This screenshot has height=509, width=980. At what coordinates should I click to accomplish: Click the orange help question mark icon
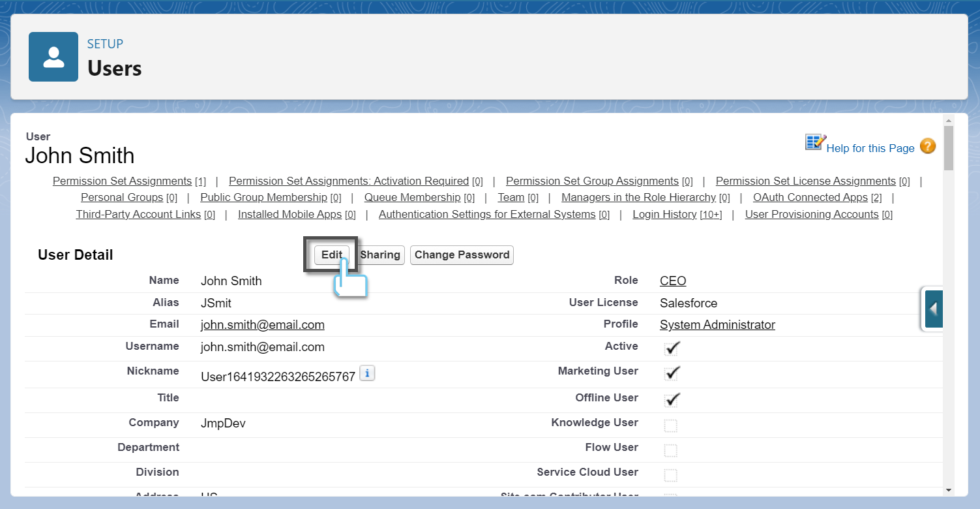927,146
